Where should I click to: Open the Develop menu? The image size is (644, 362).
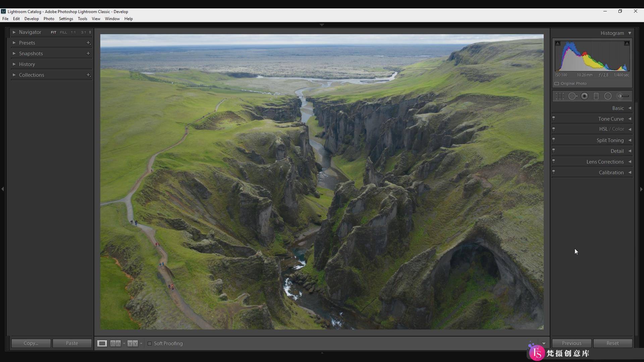click(x=32, y=19)
